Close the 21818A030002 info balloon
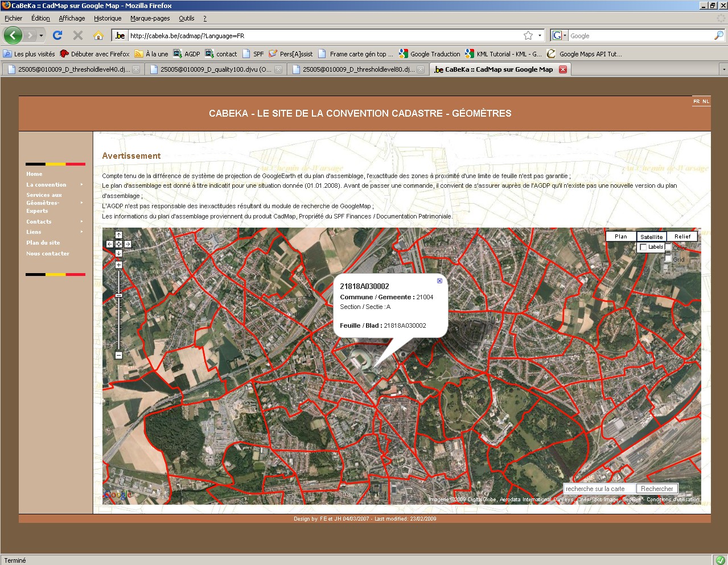The height and width of the screenshot is (565, 728). 439,281
